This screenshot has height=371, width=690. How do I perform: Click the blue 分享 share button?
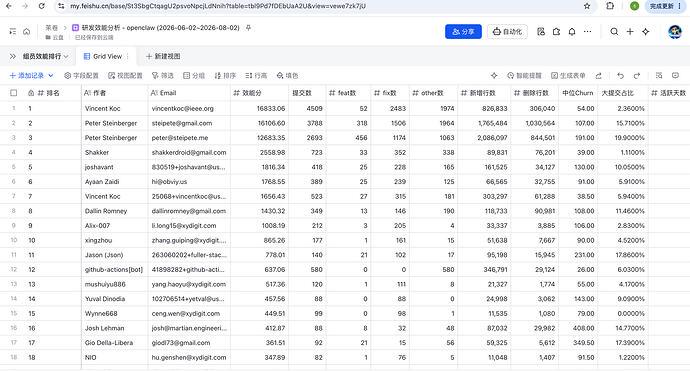463,32
